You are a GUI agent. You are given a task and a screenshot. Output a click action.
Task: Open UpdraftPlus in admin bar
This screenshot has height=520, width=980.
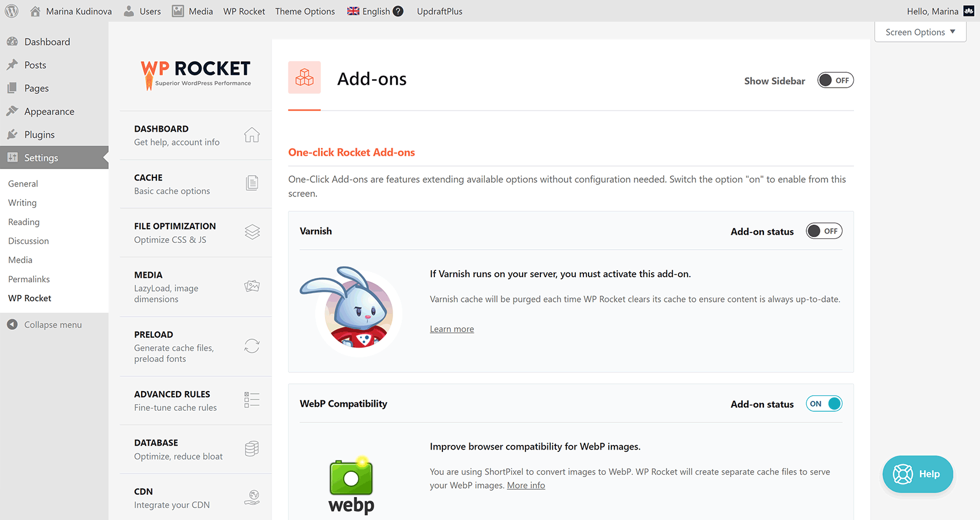pyautogui.click(x=440, y=11)
